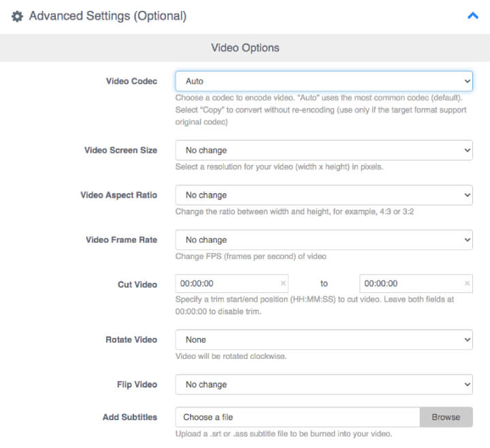Open the Video Frame Rate dropdown

click(x=324, y=240)
